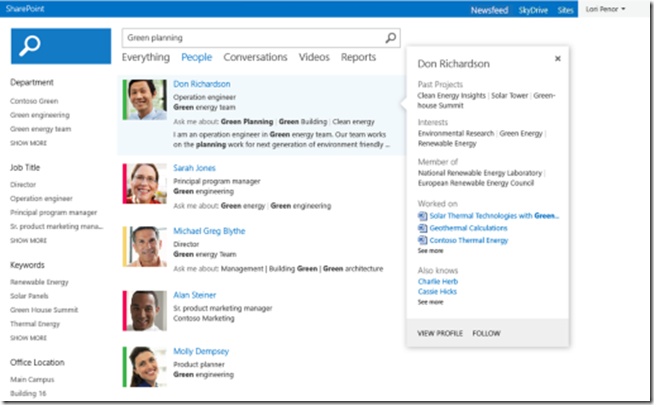This screenshot has height=405, width=654.
Task: Switch to the Videos search tab
Action: [314, 58]
